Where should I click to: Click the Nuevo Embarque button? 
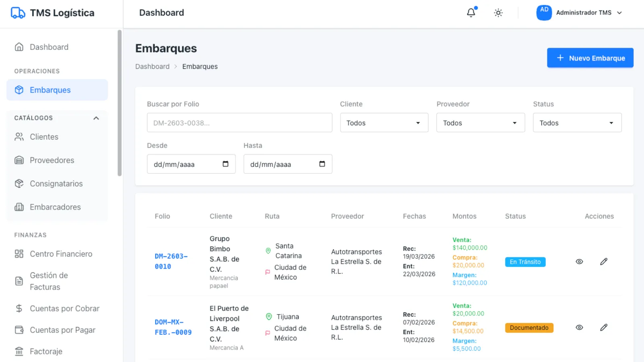(590, 58)
